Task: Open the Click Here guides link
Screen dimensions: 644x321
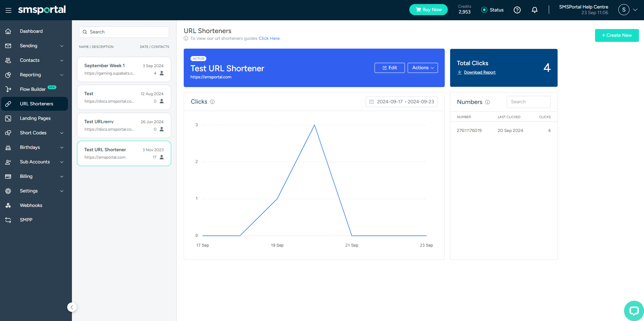Action: [x=269, y=38]
